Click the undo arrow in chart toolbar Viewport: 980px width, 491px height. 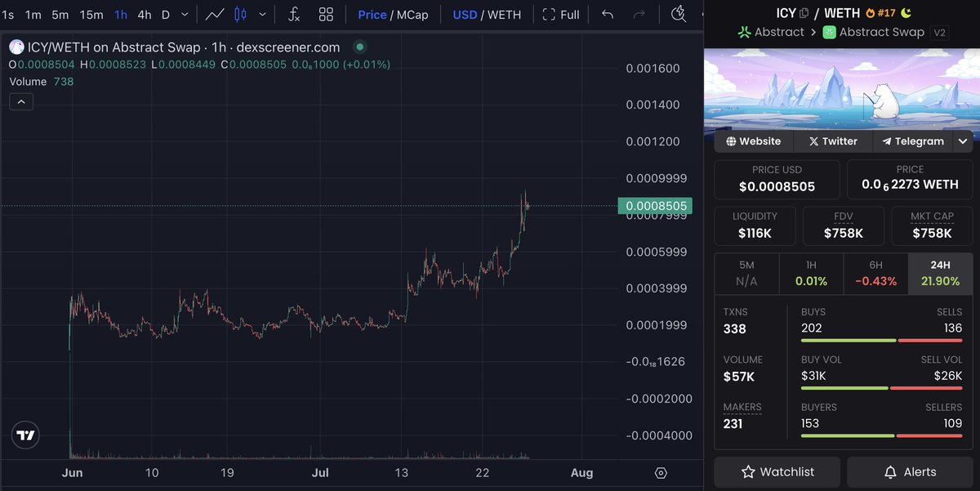tap(608, 15)
